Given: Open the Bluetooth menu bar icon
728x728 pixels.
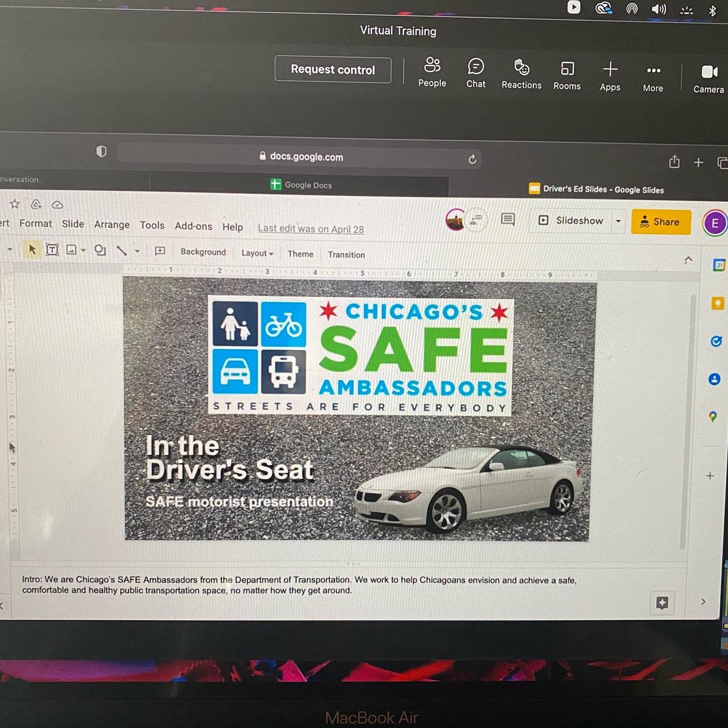Looking at the screenshot, I should click(x=713, y=10).
